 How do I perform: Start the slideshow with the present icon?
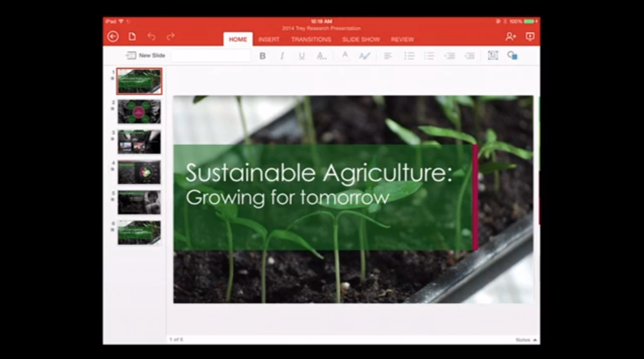point(530,36)
